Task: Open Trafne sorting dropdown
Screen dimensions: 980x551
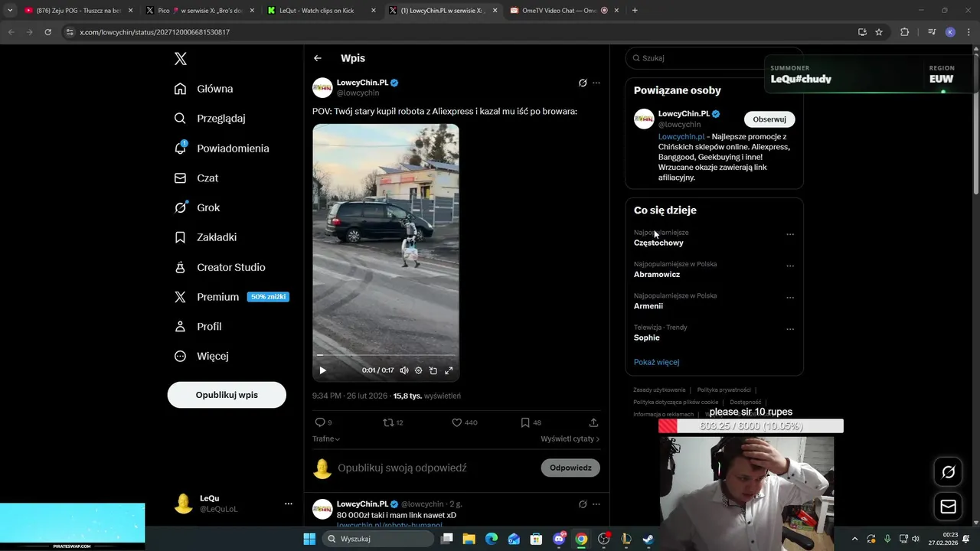Action: pos(326,439)
